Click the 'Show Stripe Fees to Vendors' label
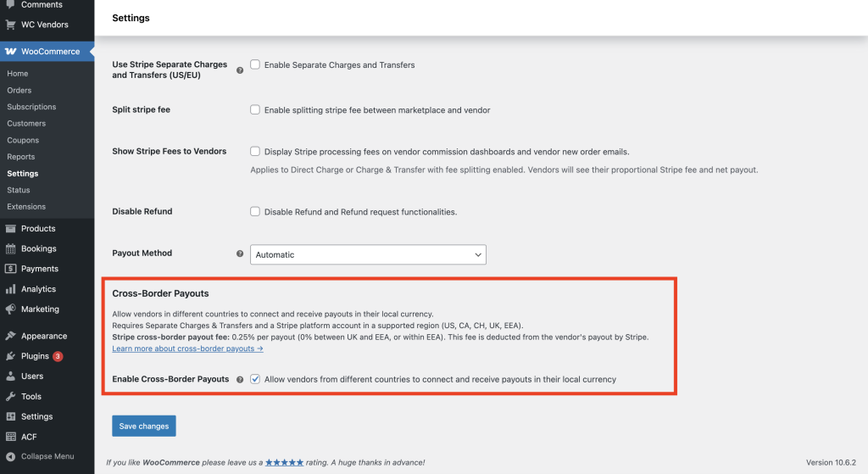Screen dimensions: 868x474 [170, 151]
